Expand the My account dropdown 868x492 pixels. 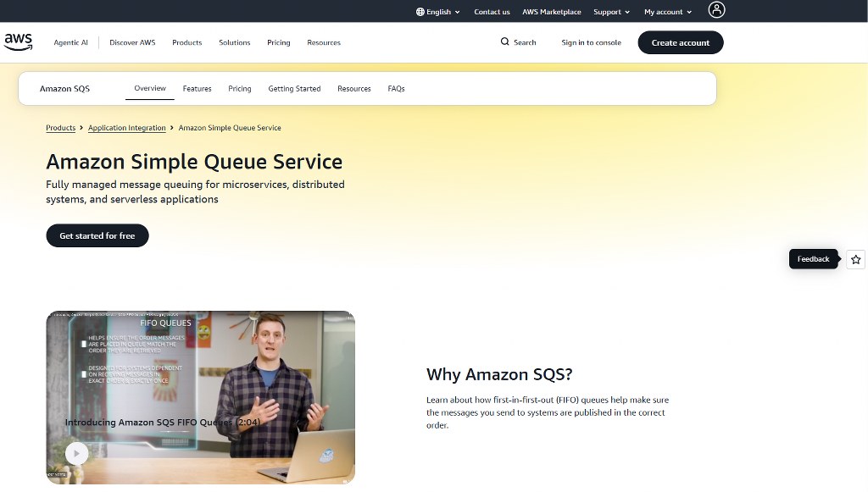click(668, 12)
